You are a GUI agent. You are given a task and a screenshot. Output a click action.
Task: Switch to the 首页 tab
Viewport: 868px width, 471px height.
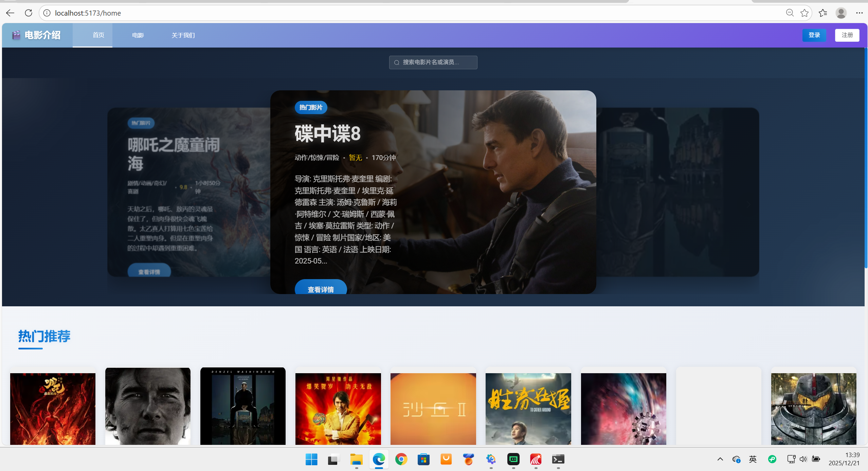point(92,35)
